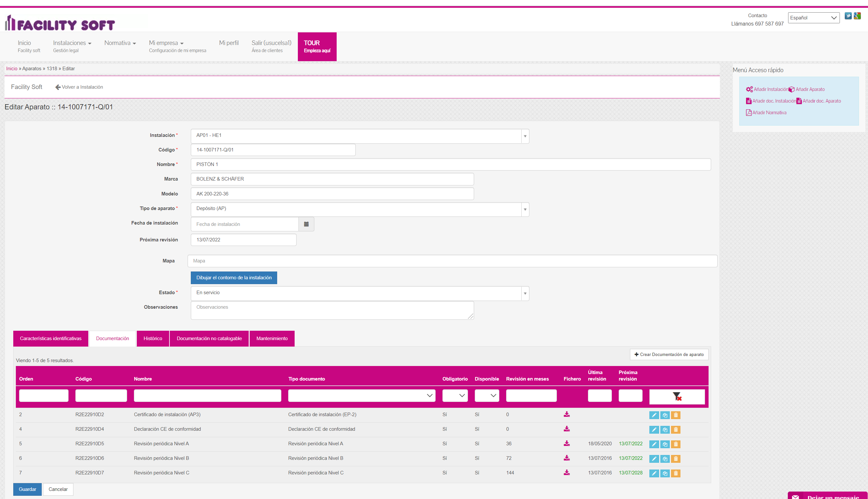
Task: Click the Observaciones text area
Action: (x=332, y=310)
